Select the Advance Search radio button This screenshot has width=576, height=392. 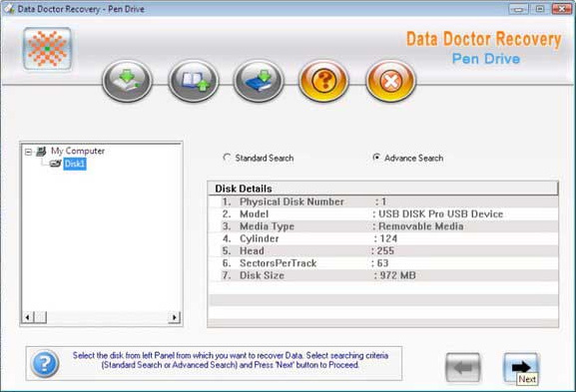(x=376, y=158)
